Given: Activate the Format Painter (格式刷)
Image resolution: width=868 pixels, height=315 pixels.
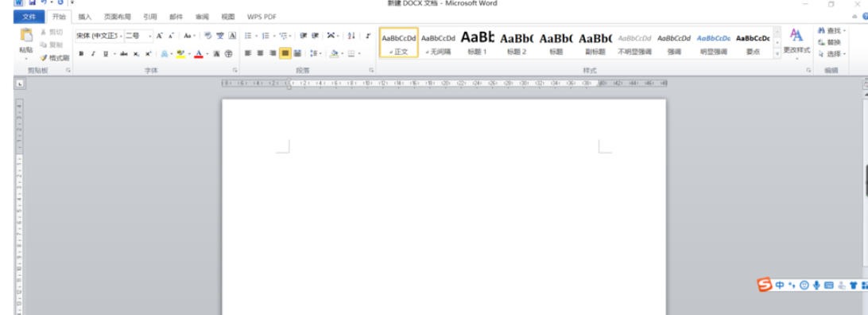Looking at the screenshot, I should 54,57.
